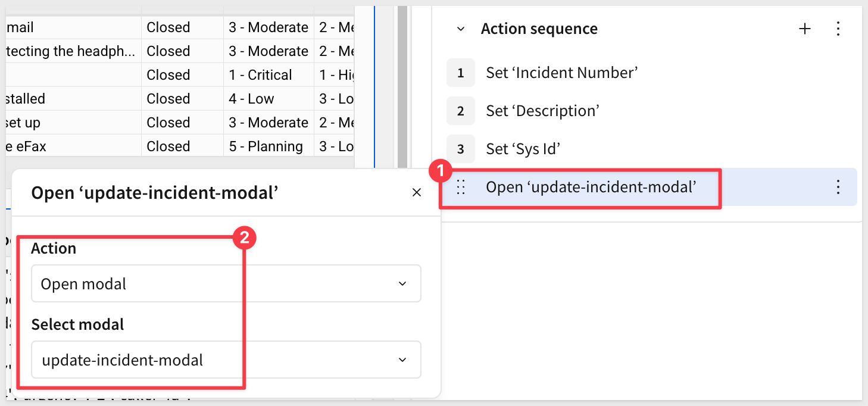Image resolution: width=868 pixels, height=406 pixels.
Task: Open the Action dropdown showing Open modal
Action: (226, 283)
